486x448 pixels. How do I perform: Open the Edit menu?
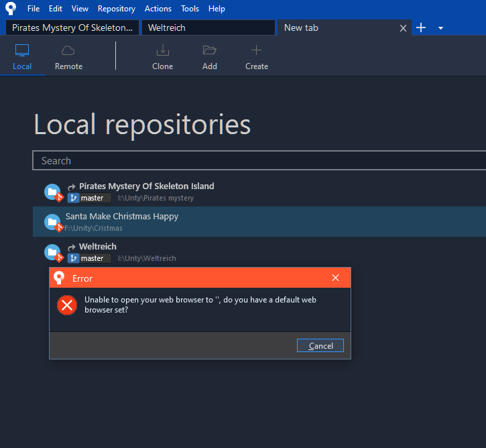tap(56, 9)
